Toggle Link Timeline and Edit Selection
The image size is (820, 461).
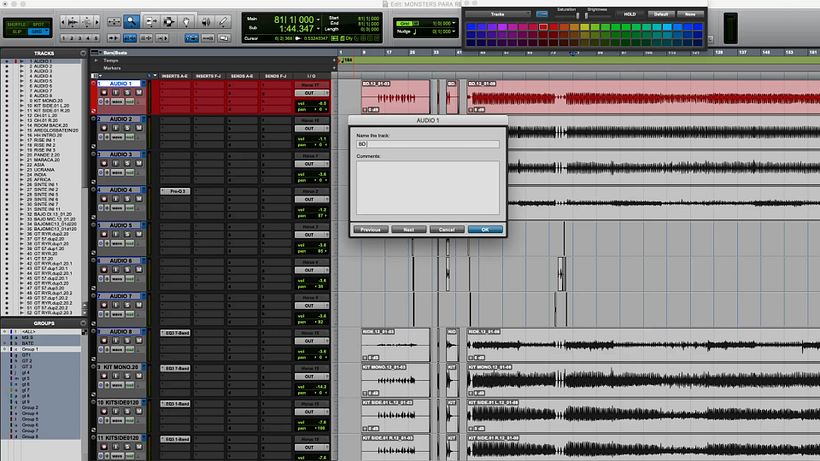(130, 38)
